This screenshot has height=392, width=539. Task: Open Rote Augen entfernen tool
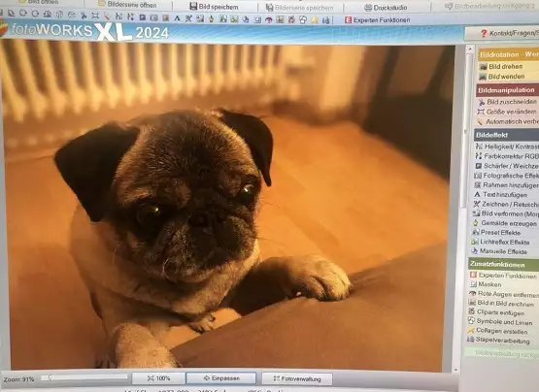pos(504,294)
